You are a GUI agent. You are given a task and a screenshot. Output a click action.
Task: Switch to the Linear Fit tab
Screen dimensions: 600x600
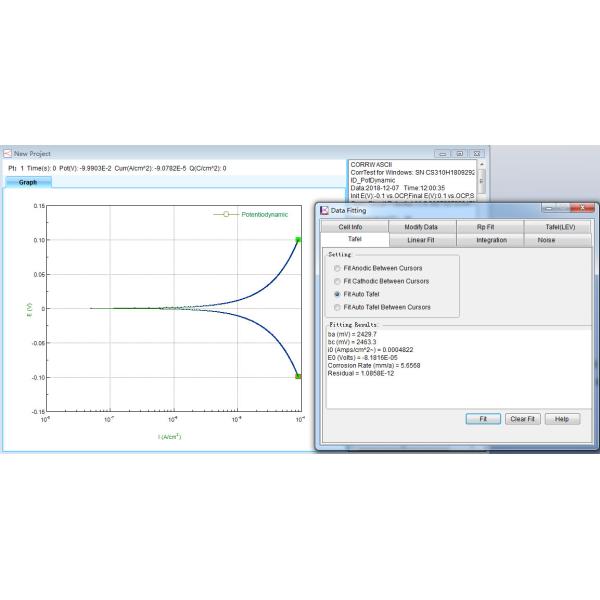[421, 240]
